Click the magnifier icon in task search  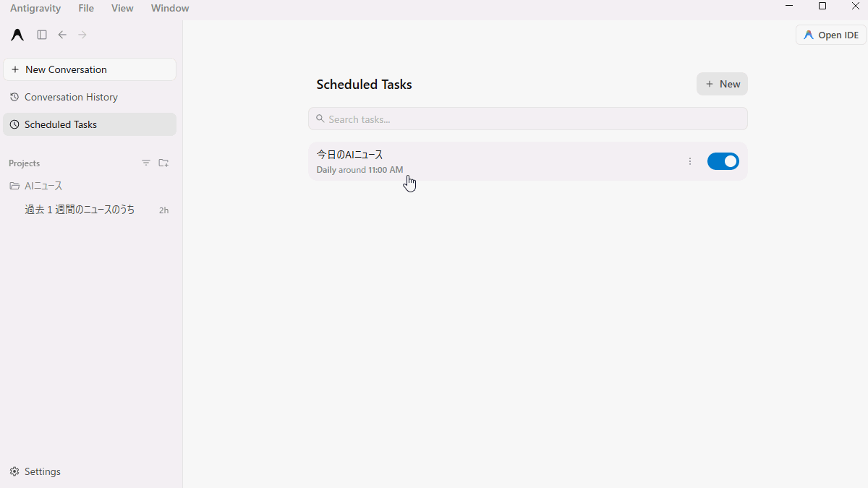320,119
